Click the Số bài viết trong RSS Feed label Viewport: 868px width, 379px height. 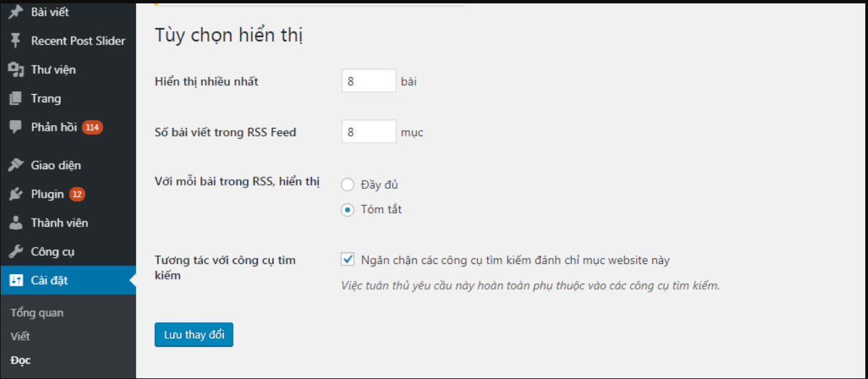(x=225, y=132)
